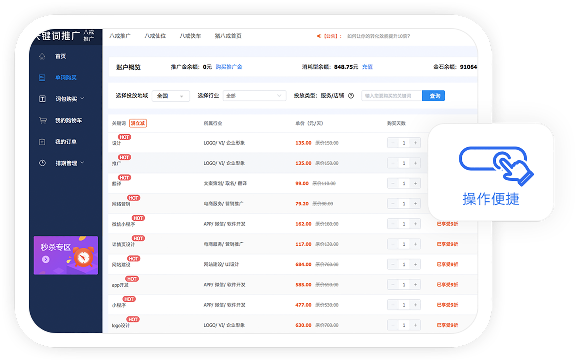Click the 网站建设 keyword
The width and height of the screenshot is (579, 362).
click(x=121, y=265)
